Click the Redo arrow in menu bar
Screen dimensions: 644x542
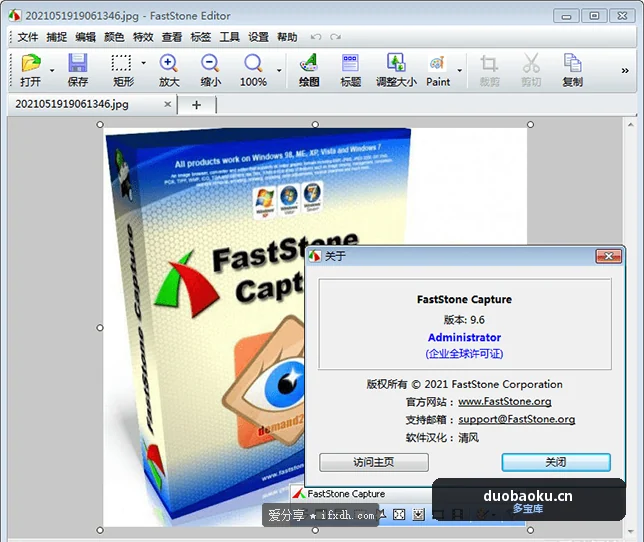336,37
